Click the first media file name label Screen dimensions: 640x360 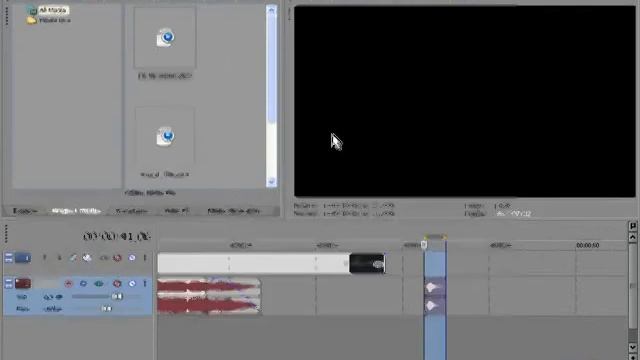click(165, 76)
